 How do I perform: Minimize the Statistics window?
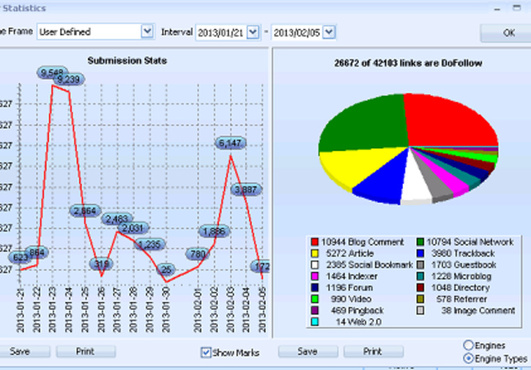click(497, 8)
